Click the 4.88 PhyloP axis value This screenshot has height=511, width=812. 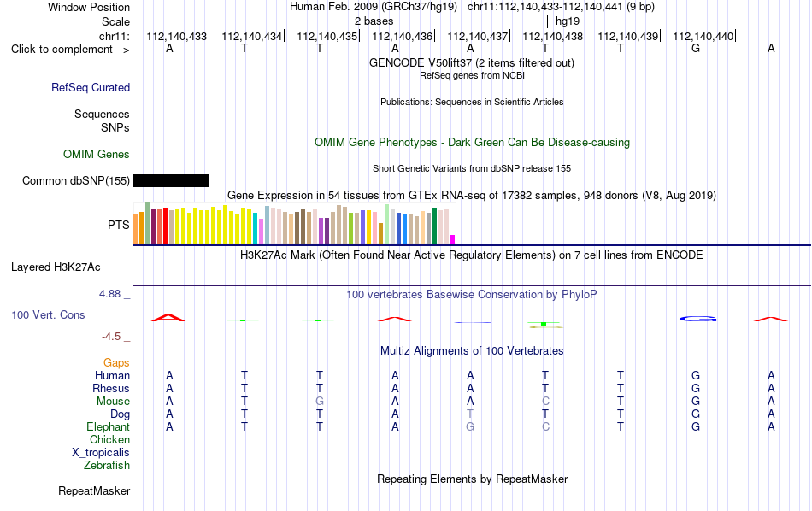pos(109,294)
